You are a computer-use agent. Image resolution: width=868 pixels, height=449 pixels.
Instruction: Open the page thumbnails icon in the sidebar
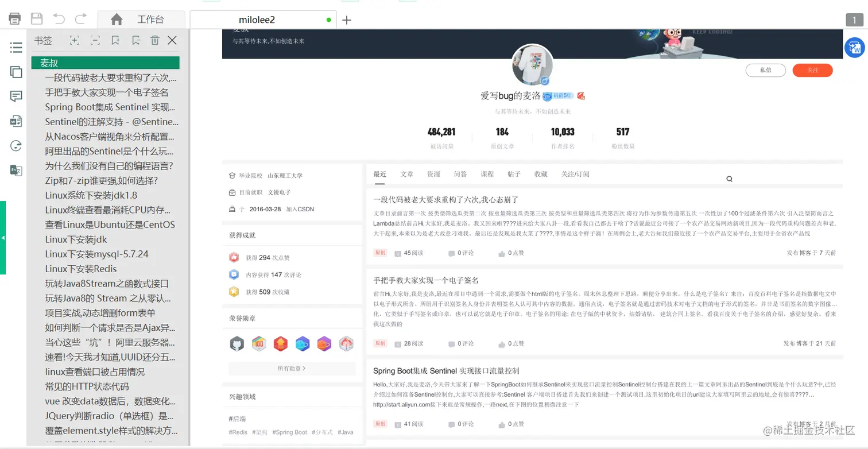[x=16, y=72]
